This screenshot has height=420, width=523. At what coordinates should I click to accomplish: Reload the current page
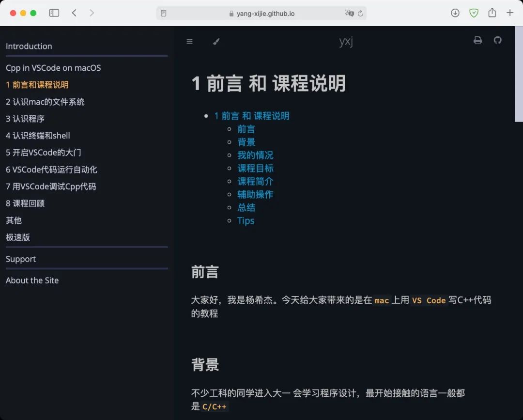pos(361,14)
